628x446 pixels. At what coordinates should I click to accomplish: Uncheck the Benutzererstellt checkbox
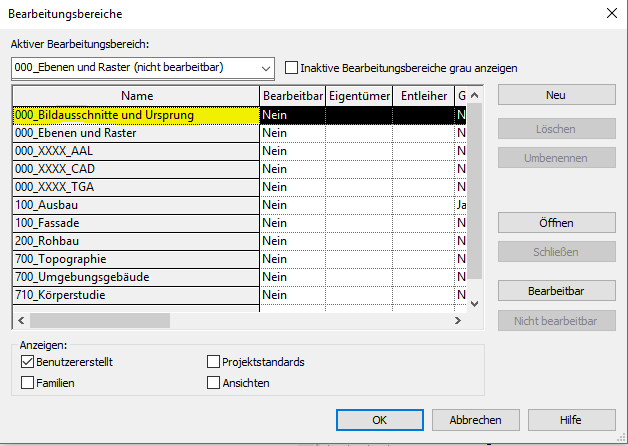click(x=27, y=362)
